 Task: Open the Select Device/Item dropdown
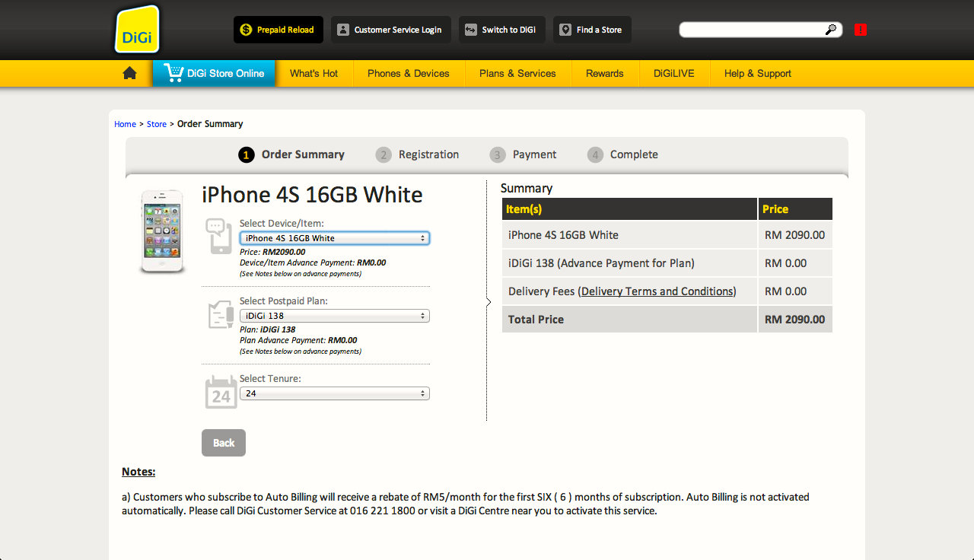335,238
